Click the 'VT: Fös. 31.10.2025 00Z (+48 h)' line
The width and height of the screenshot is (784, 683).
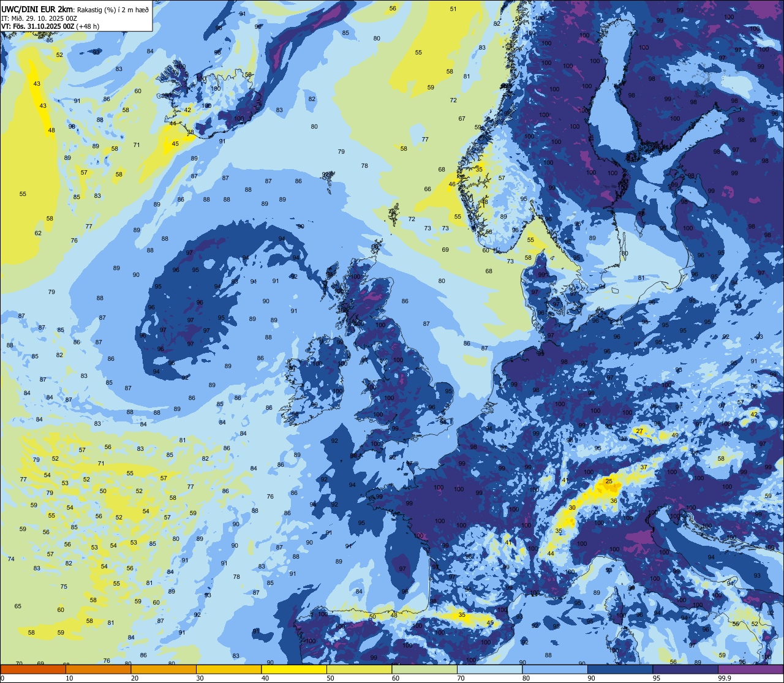(50, 26)
